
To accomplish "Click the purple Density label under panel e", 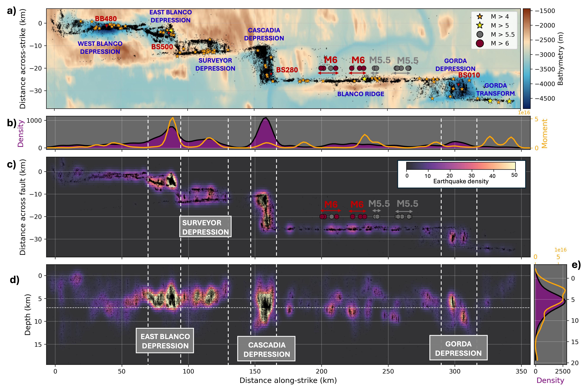I will tap(550, 381).
